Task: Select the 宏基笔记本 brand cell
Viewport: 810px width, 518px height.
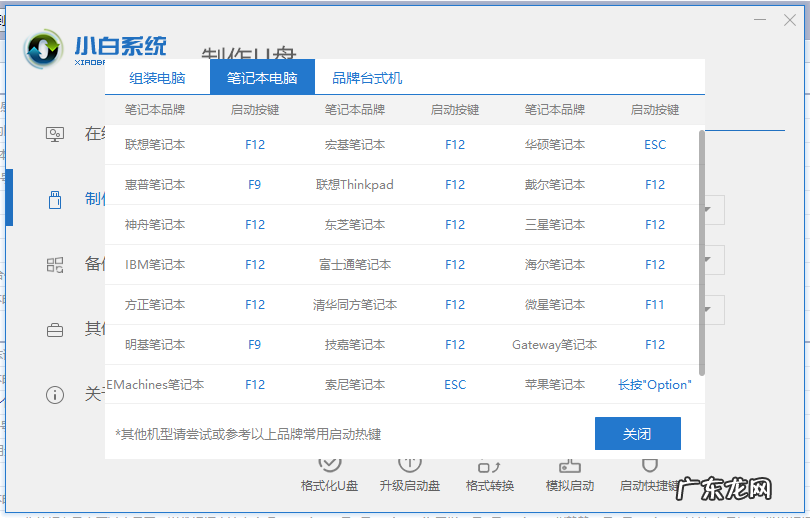Action: tap(355, 145)
